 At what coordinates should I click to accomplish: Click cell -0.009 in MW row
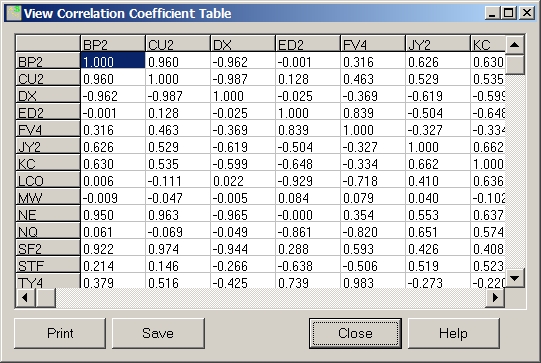113,197
